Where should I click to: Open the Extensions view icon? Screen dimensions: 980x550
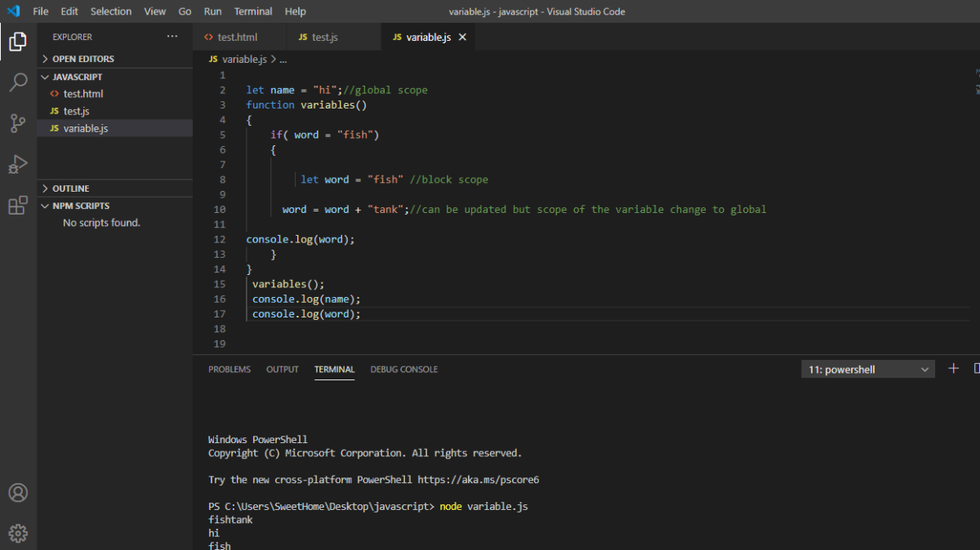point(18,206)
